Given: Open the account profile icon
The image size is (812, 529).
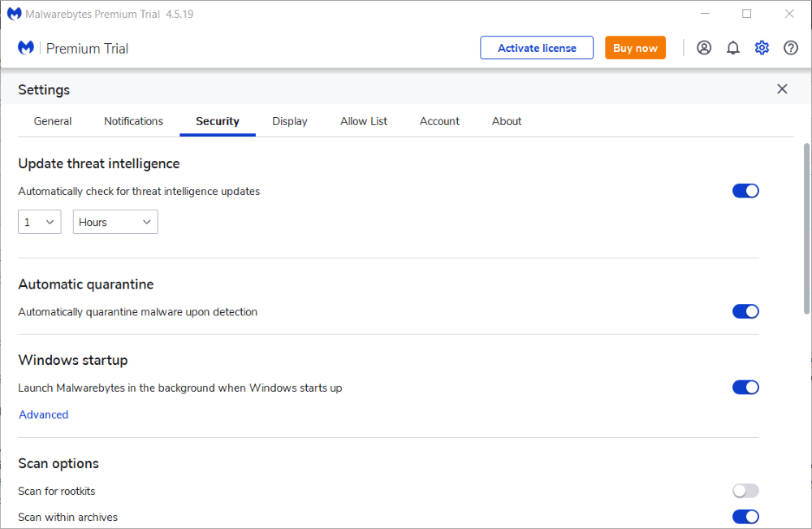Looking at the screenshot, I should tap(704, 48).
